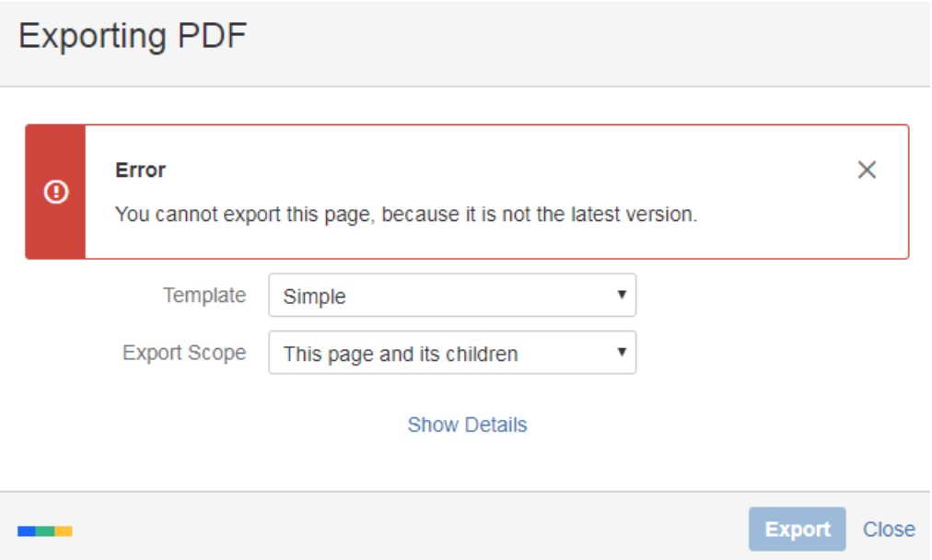Click the yellow segment of footer logo
Viewport: 932px width, 560px height.
[64, 531]
